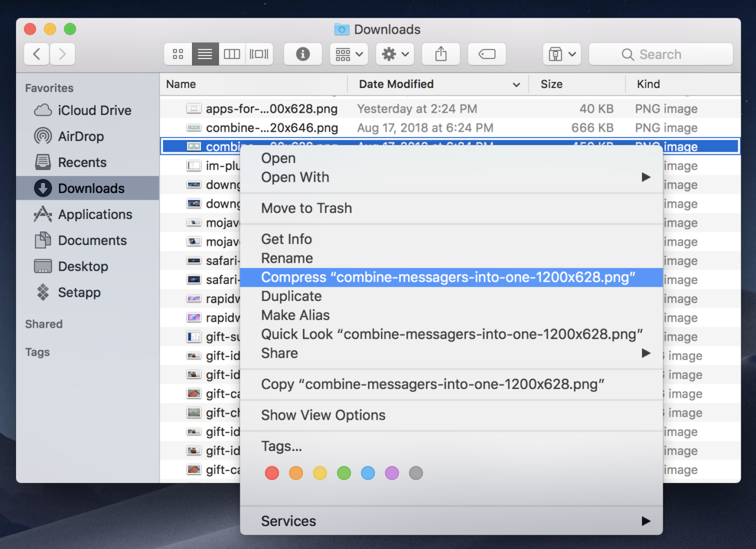The height and width of the screenshot is (549, 756).
Task: Click inside the Search field
Action: tap(660, 54)
